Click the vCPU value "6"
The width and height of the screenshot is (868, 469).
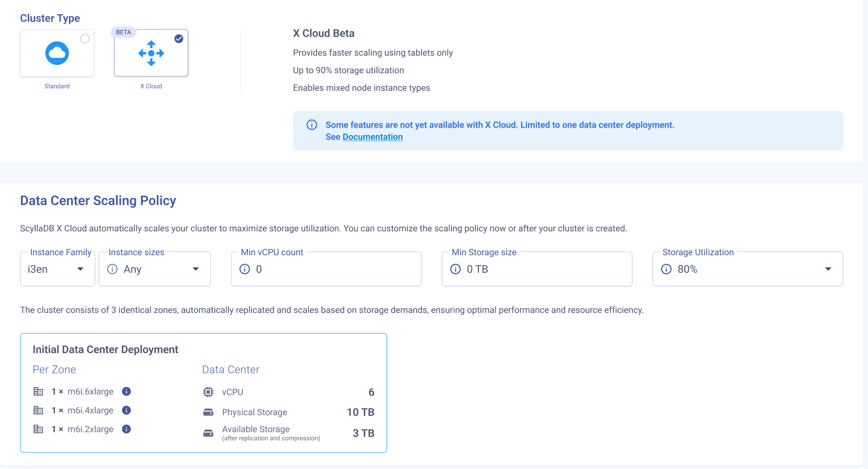[371, 392]
